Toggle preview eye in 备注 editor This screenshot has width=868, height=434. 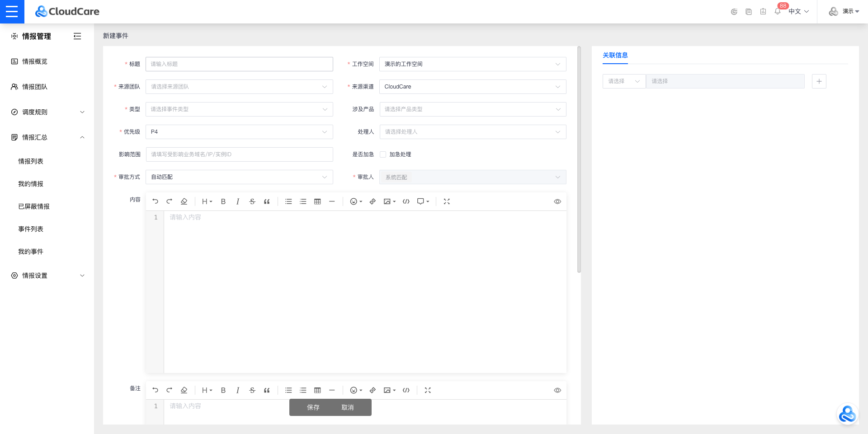[x=557, y=390]
